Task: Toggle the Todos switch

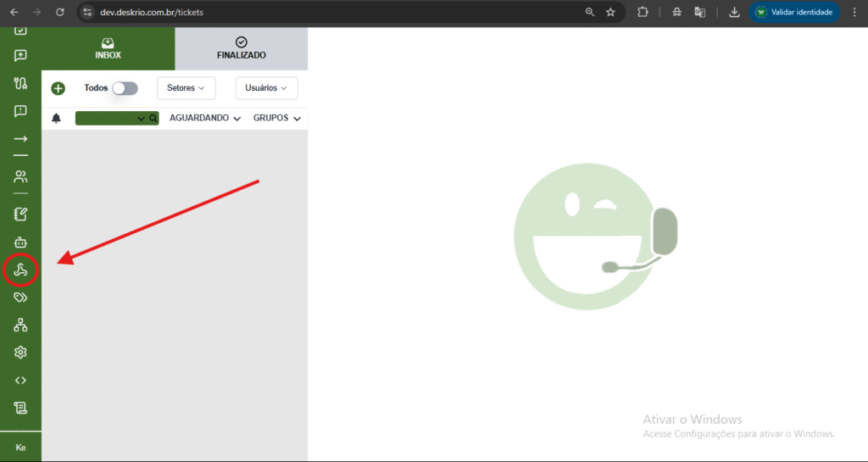Action: tap(125, 88)
